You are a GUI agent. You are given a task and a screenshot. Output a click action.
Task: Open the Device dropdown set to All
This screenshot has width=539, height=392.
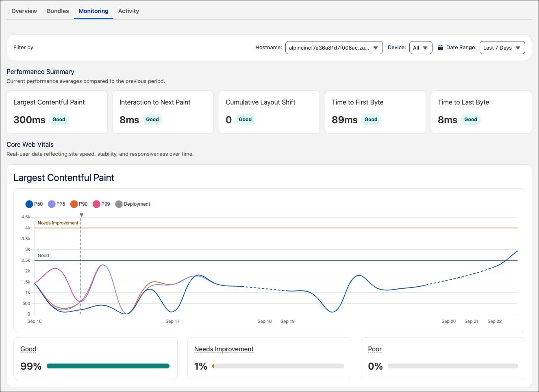[x=421, y=48]
